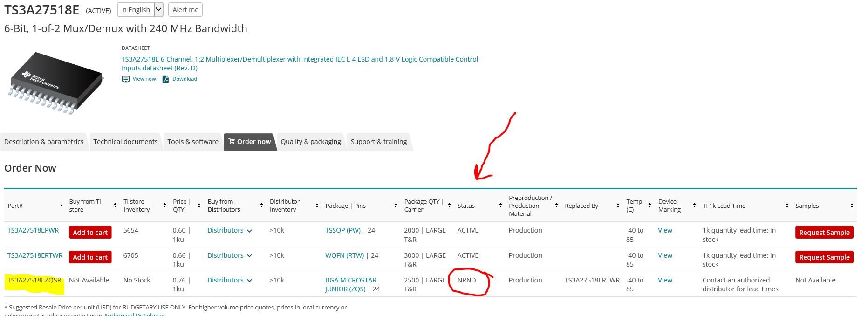This screenshot has width=868, height=316.
Task: Add TS3A27518EPWR to cart
Action: pos(90,232)
